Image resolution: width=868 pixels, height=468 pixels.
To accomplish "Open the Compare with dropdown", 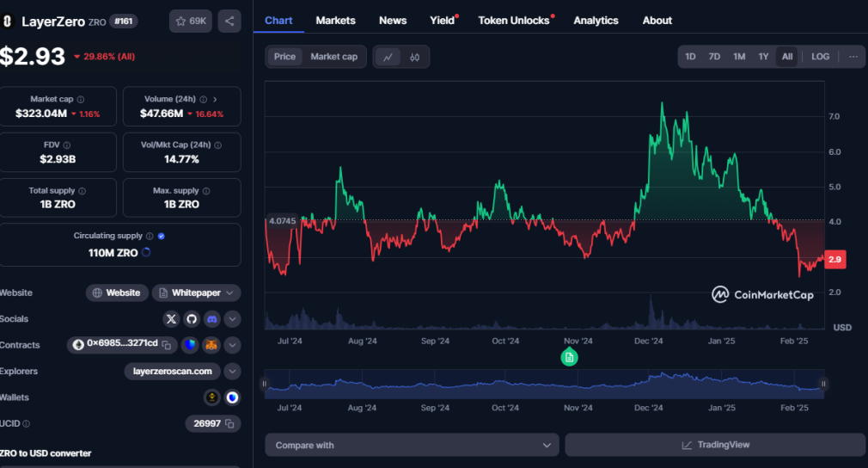I will 412,446.
